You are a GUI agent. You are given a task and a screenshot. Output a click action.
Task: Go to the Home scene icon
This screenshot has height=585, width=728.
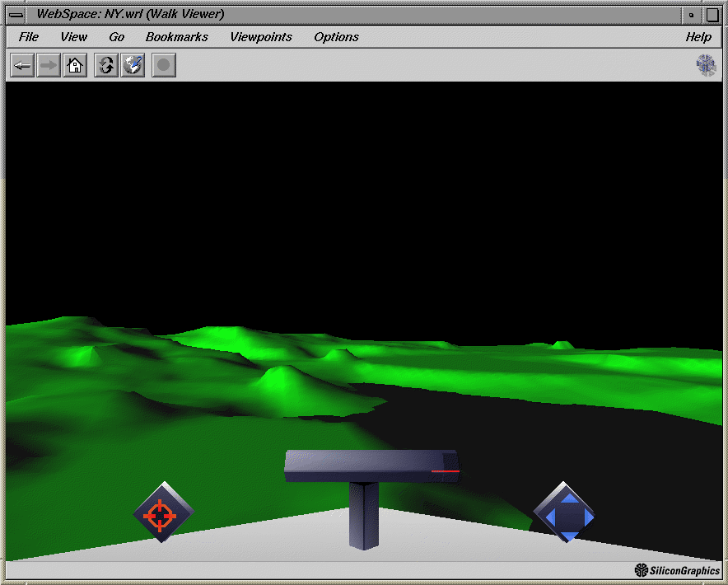click(x=75, y=65)
